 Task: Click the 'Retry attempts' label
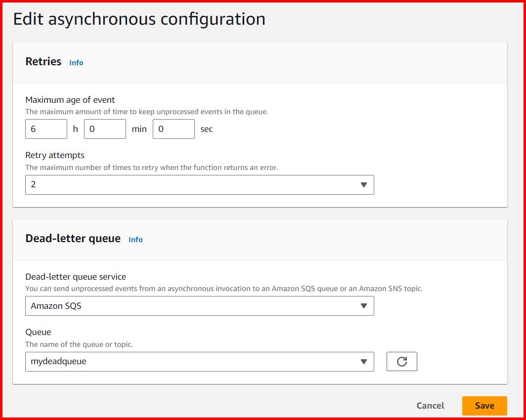(x=55, y=155)
